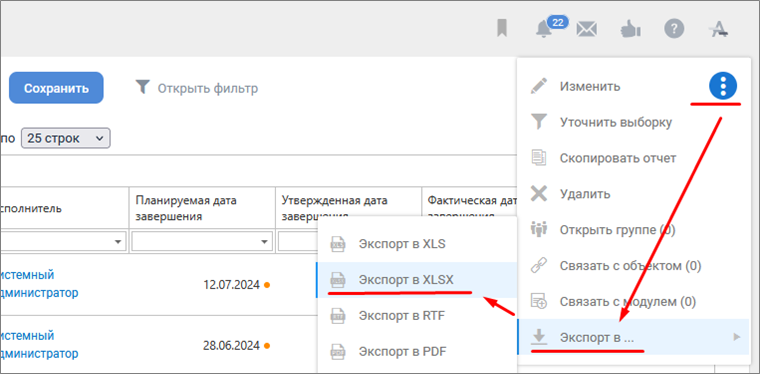Image resolution: width=760 pixels, height=374 pixels.
Task: Click Планируемая дата завершения column header
Action: pos(202,208)
